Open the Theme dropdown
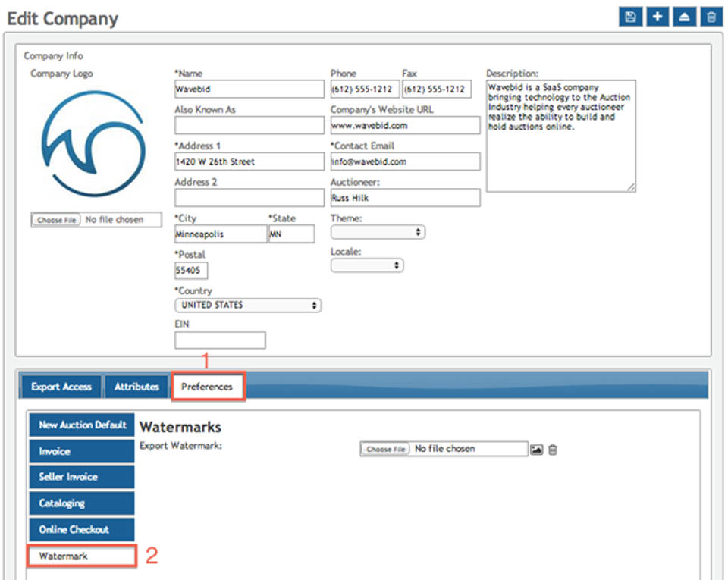Screen dimensions: 728x580 pyautogui.click(x=378, y=233)
